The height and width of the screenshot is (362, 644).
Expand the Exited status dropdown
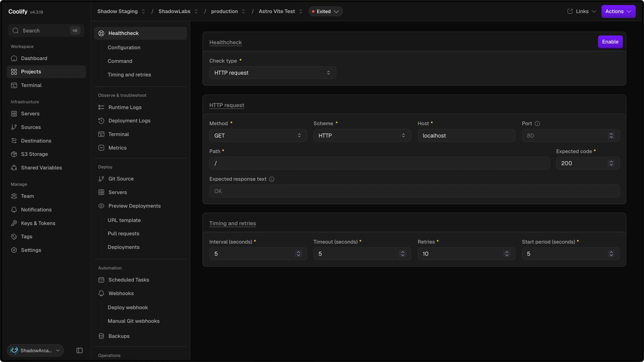pos(326,12)
